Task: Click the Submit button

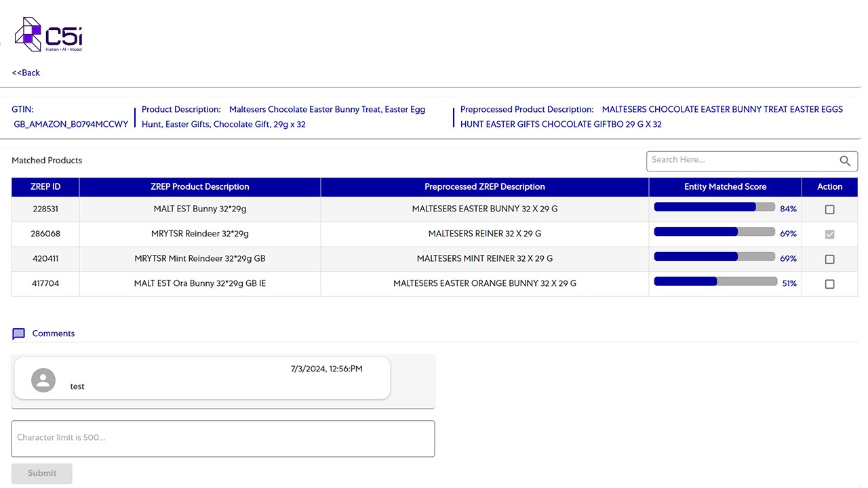Action: tap(42, 473)
